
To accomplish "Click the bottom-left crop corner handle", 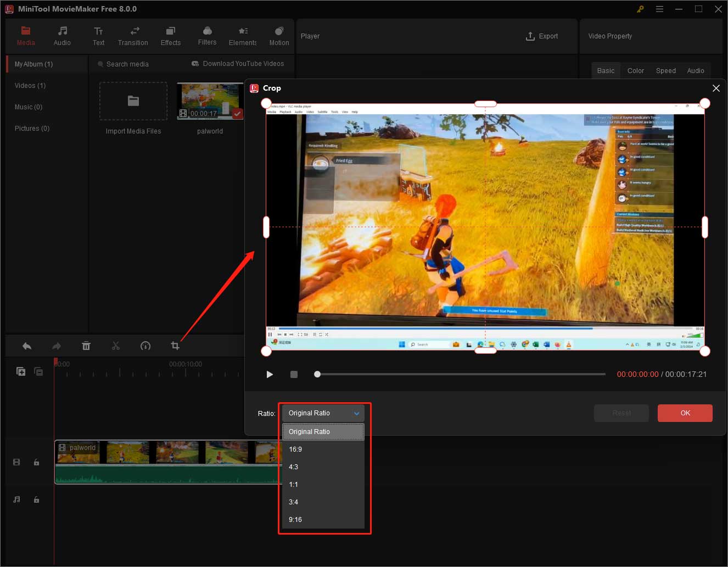I will point(266,351).
